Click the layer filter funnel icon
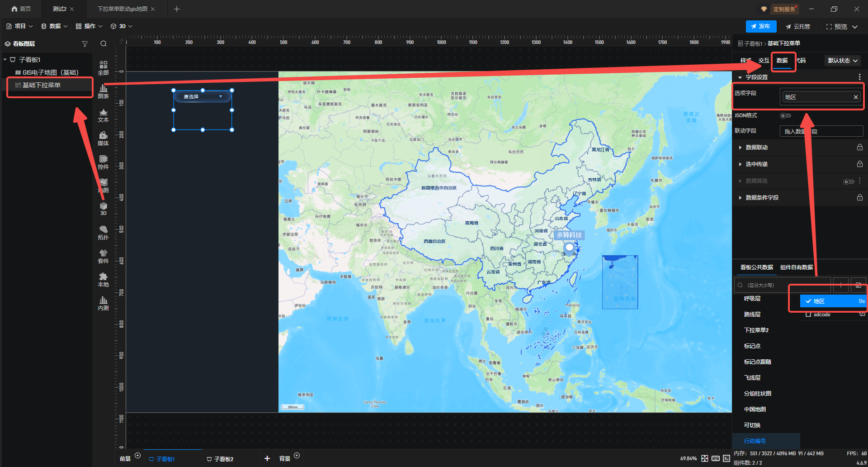The width and height of the screenshot is (868, 467). click(85, 44)
